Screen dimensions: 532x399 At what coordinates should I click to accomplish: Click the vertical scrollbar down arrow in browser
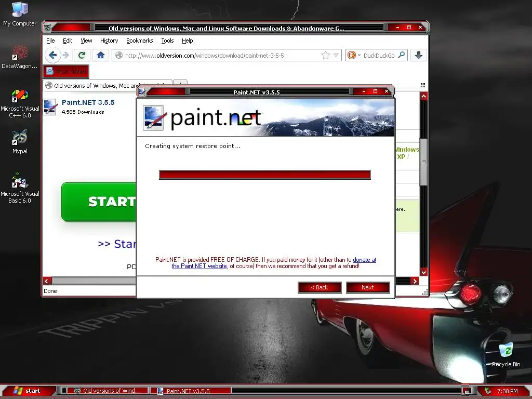point(423,272)
